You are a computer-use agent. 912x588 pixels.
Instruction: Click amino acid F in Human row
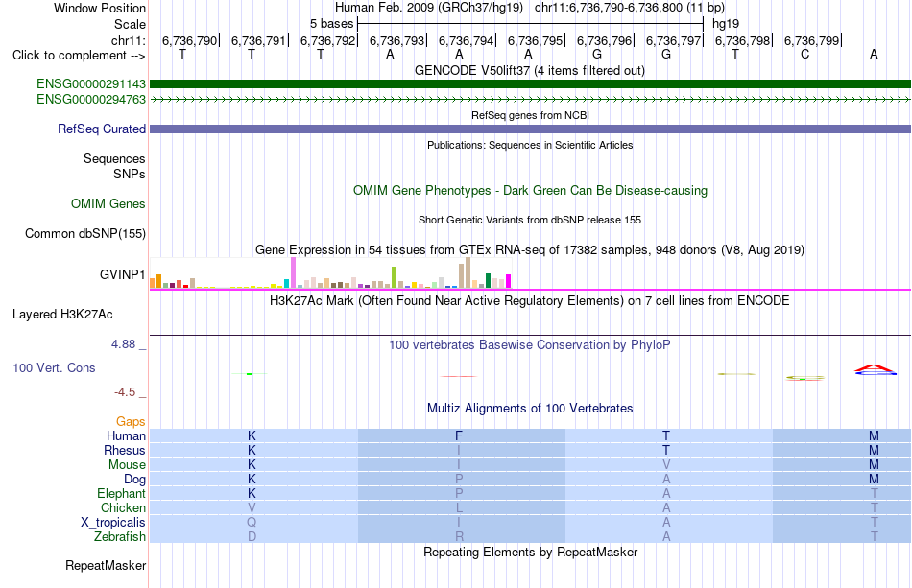(459, 435)
